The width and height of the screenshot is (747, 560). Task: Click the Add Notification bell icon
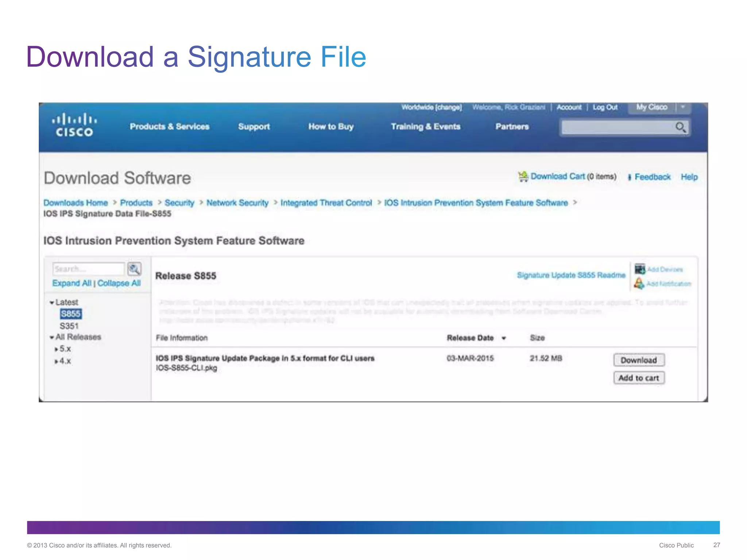click(639, 283)
